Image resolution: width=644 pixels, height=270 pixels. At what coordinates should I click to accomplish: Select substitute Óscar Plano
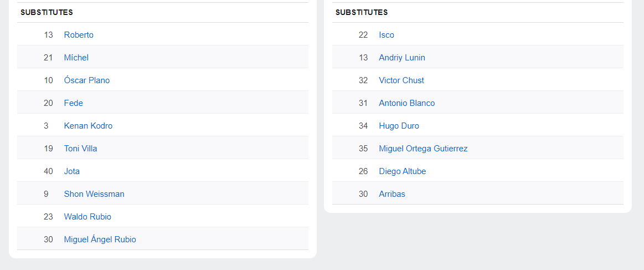[87, 80]
